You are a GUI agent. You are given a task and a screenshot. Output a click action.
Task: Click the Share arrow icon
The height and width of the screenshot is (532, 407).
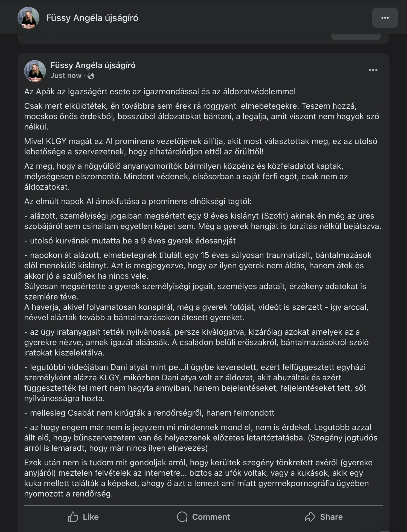point(310,517)
